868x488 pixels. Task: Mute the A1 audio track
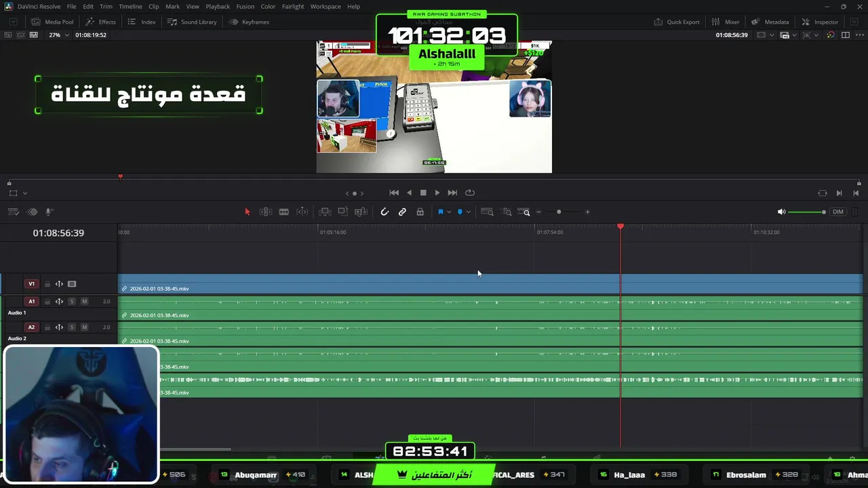click(x=84, y=302)
